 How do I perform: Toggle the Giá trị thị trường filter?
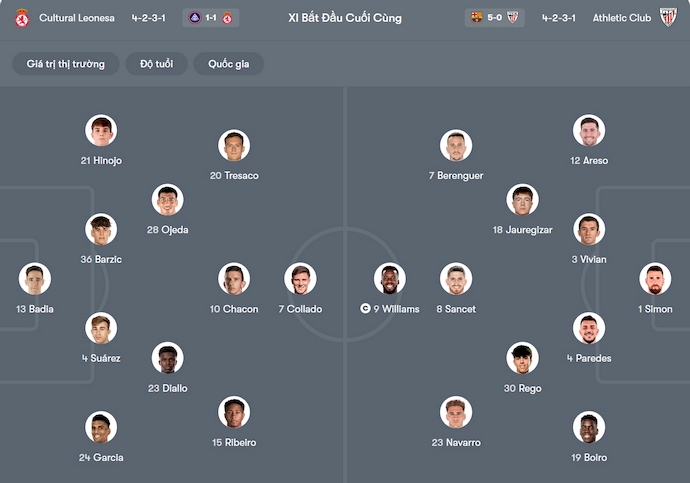point(66,64)
